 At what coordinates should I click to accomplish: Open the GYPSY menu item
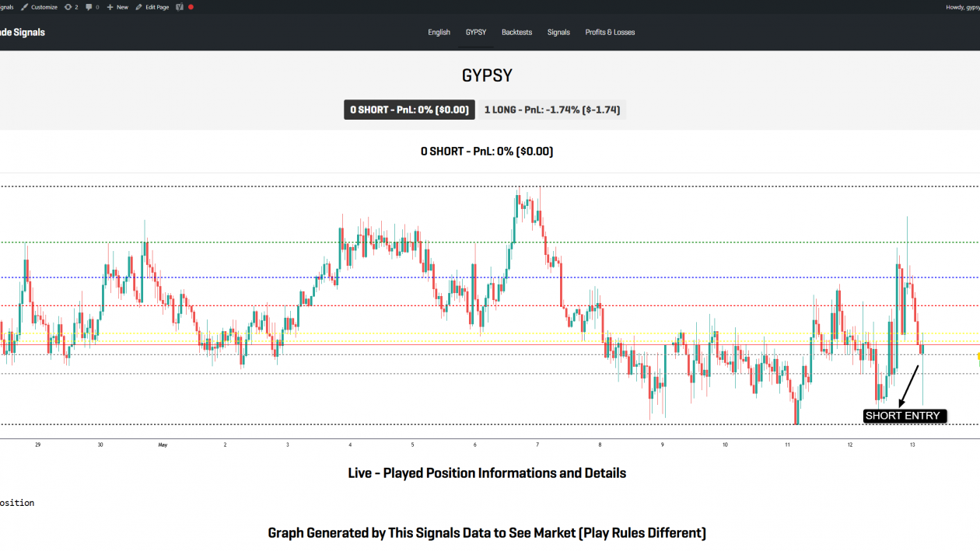click(476, 33)
